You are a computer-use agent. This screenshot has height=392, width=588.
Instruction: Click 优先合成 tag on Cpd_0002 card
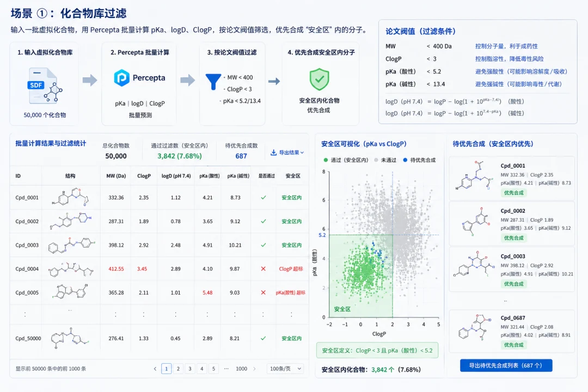(x=514, y=238)
